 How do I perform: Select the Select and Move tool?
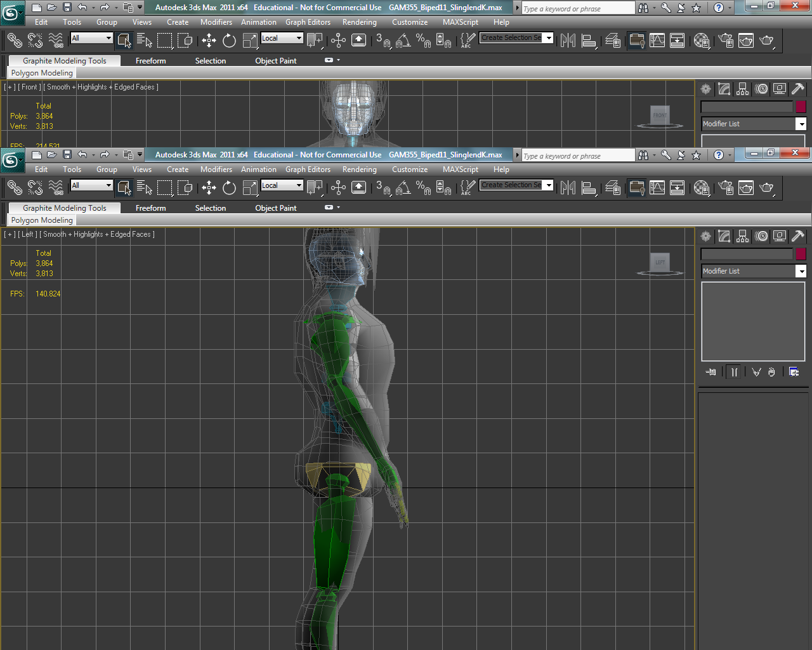(209, 188)
